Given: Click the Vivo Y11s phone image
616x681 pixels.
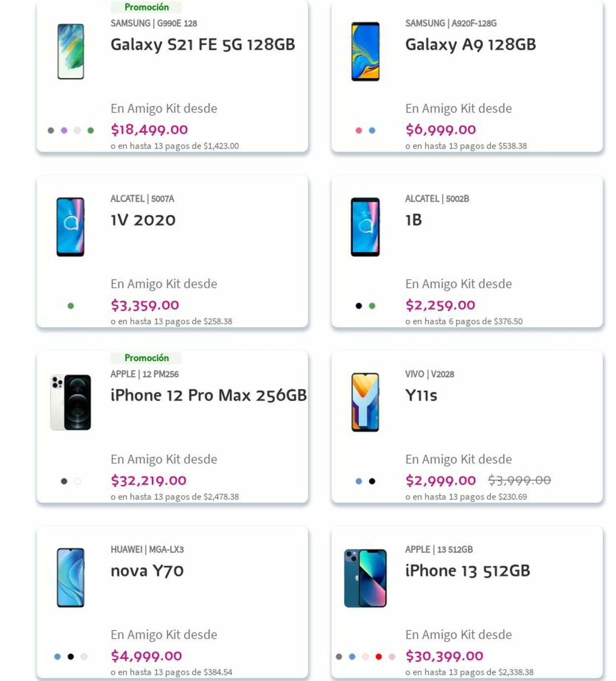Looking at the screenshot, I should (365, 402).
